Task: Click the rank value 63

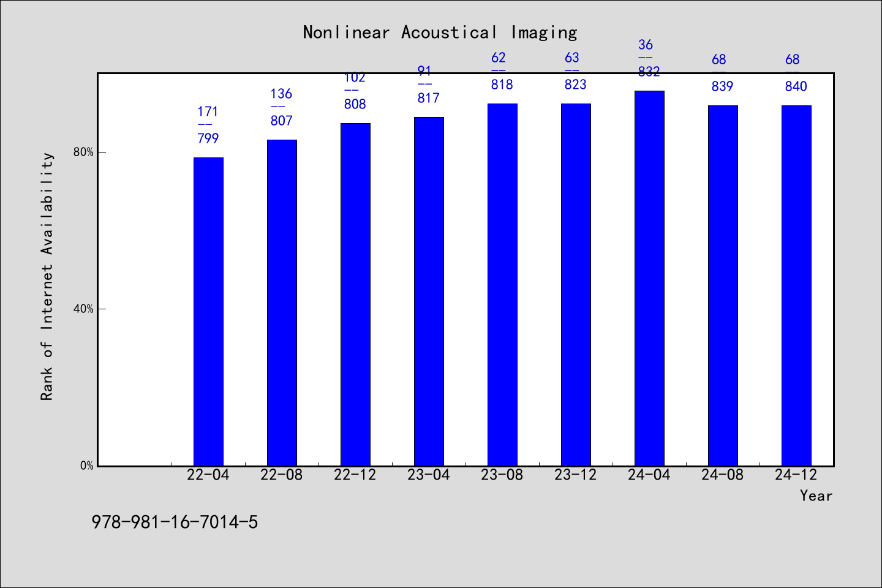Action: [x=572, y=58]
